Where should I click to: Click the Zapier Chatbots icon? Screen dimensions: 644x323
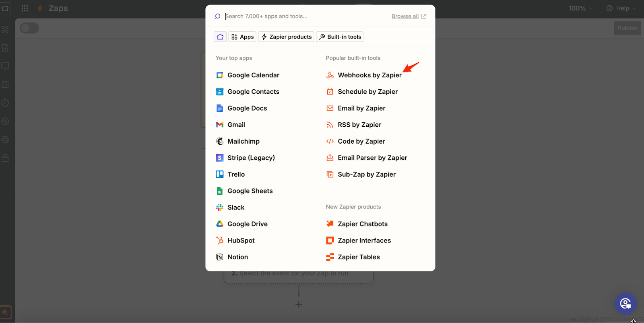pos(330,224)
